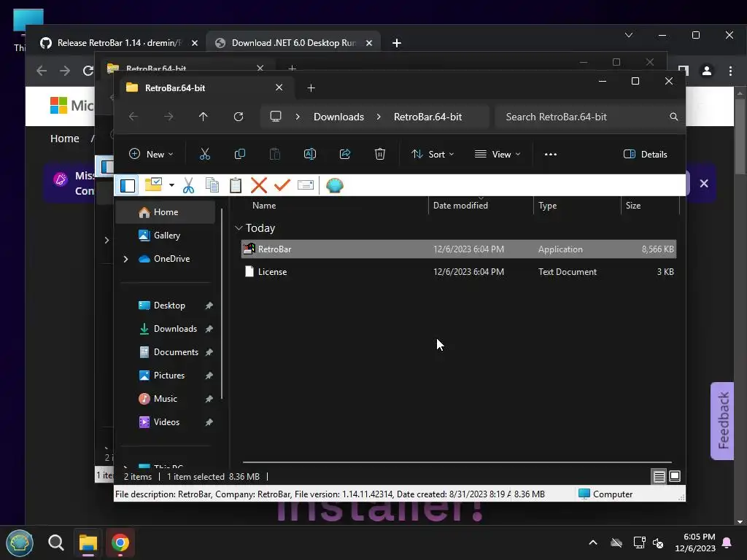Click Downloads breadcrumb in address bar
This screenshot has height=560, width=747.
pyautogui.click(x=338, y=117)
